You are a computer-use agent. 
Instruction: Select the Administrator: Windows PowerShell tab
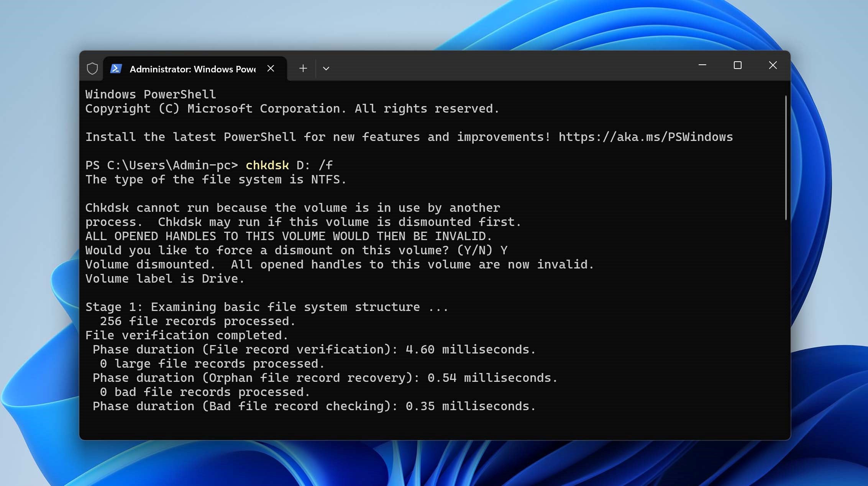[195, 69]
